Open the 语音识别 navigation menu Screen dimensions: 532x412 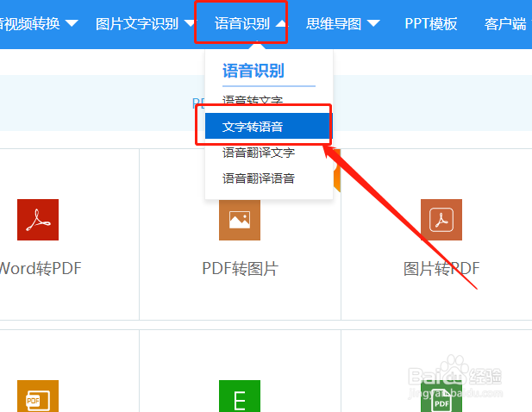242,24
